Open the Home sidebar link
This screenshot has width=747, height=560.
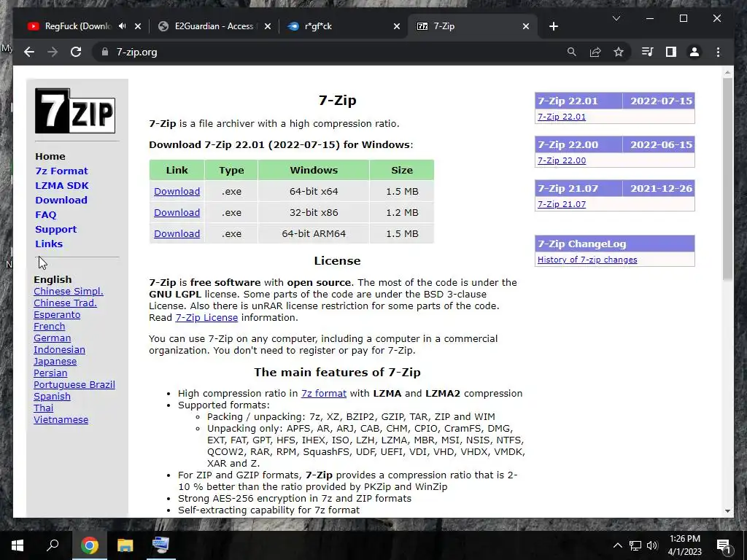coord(50,156)
